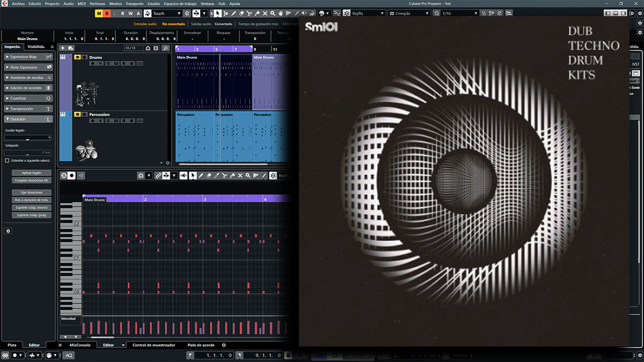
Task: Expand the Cuantizar inspector section
Action: tap(28, 98)
